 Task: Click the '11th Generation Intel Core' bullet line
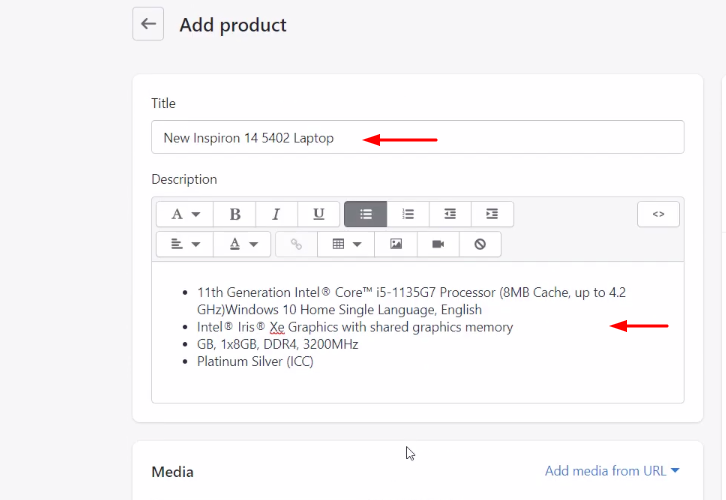[x=411, y=293]
